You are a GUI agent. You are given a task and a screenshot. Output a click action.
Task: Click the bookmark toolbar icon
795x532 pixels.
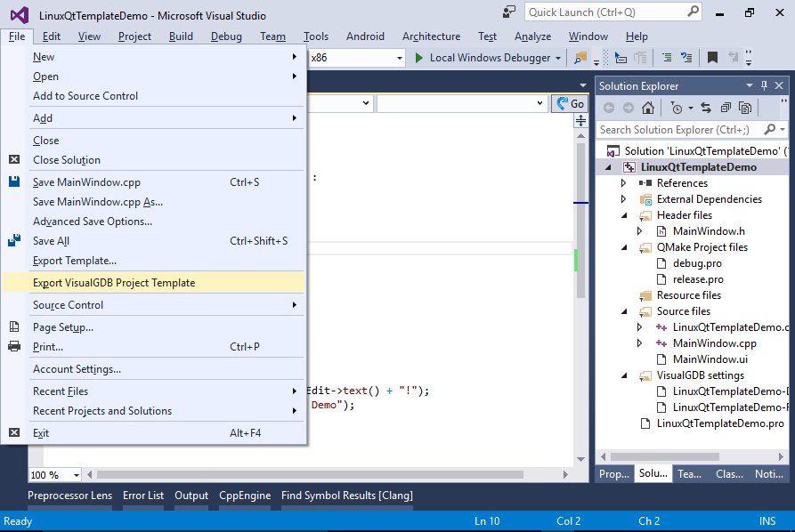coord(712,58)
